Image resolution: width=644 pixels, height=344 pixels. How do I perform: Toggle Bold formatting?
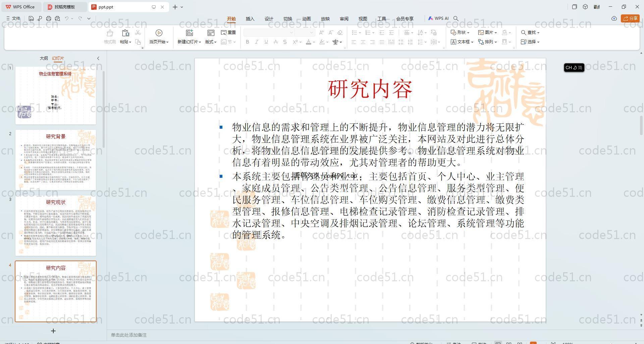click(x=248, y=42)
